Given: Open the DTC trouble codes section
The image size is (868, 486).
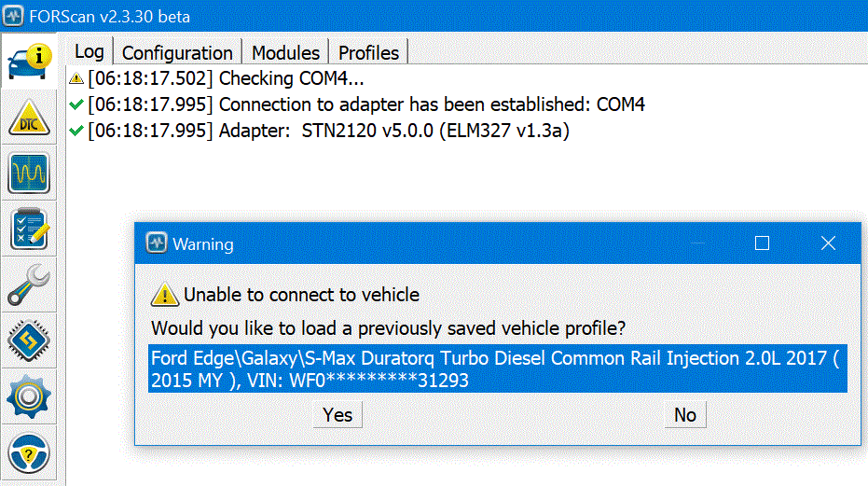Looking at the screenshot, I should coord(29,118).
